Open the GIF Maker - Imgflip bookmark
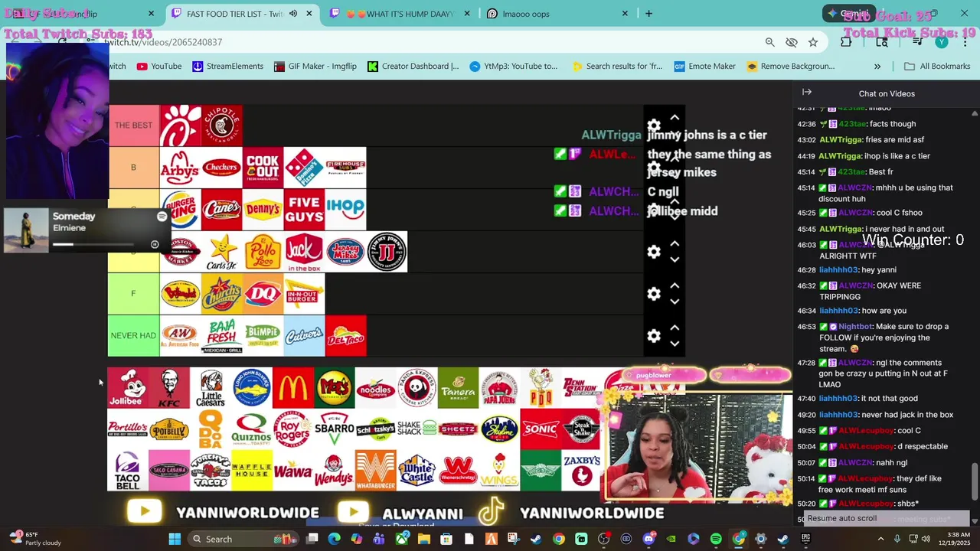 (315, 67)
